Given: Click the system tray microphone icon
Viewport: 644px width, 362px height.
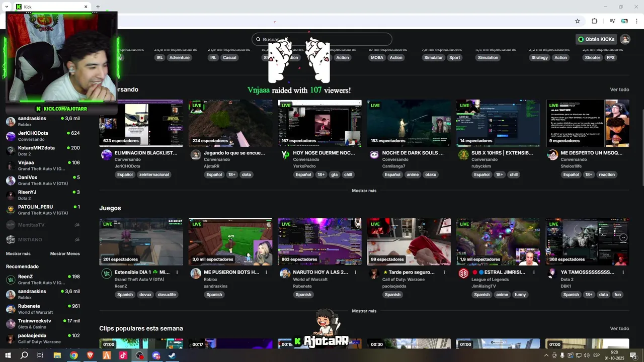Looking at the screenshot, I should click(x=562, y=355).
